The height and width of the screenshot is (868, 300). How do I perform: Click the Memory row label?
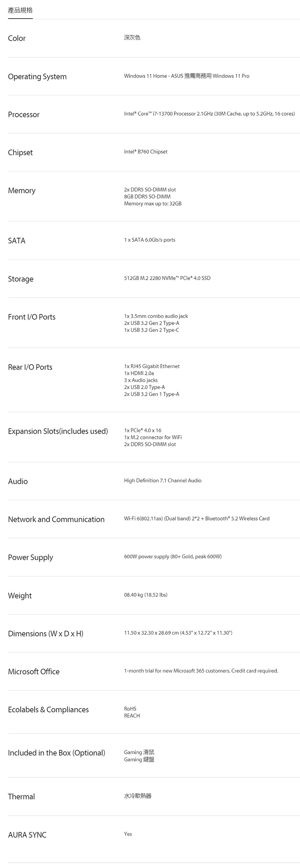click(22, 191)
